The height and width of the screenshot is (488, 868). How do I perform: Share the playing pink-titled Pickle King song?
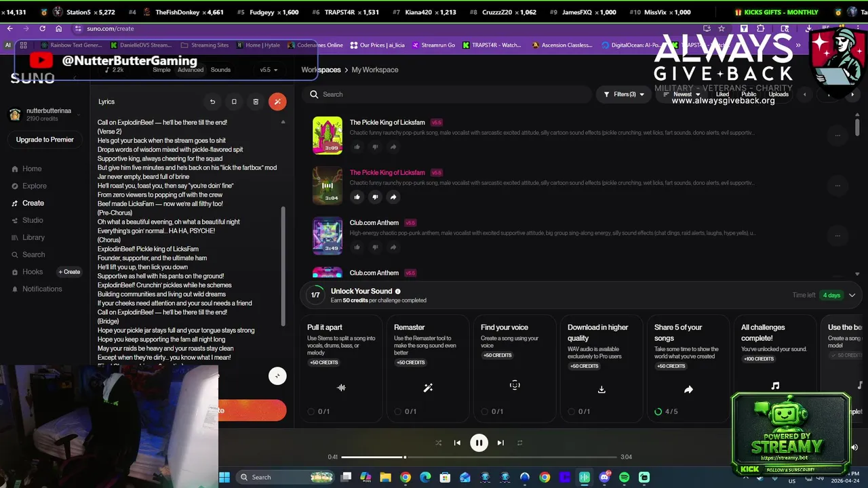[x=393, y=197]
